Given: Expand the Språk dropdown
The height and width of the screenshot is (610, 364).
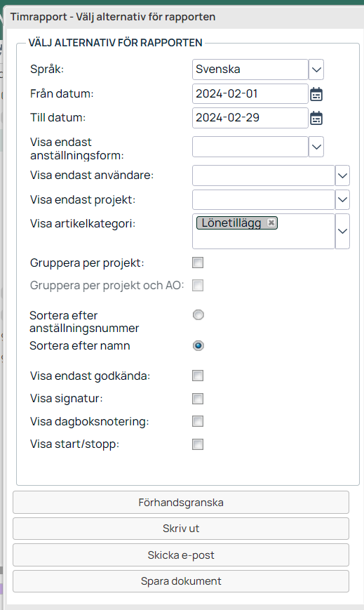Looking at the screenshot, I should coord(316,69).
